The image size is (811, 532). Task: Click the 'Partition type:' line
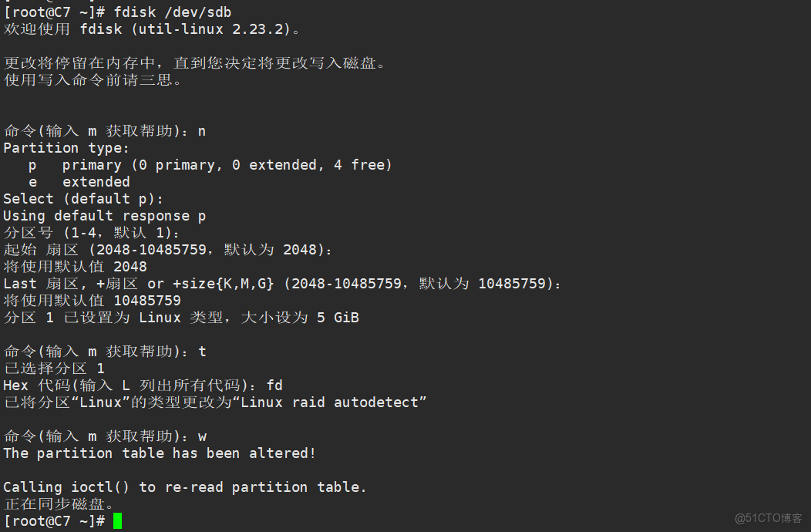(66, 148)
